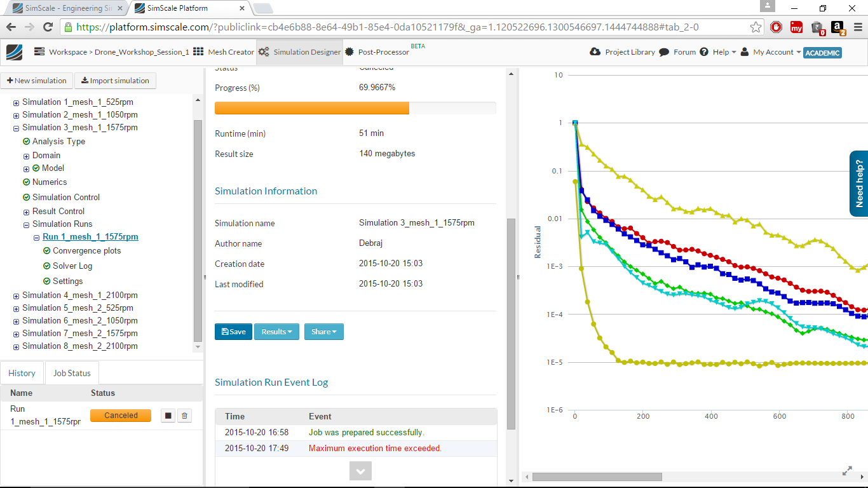Reload the current page

[x=48, y=27]
